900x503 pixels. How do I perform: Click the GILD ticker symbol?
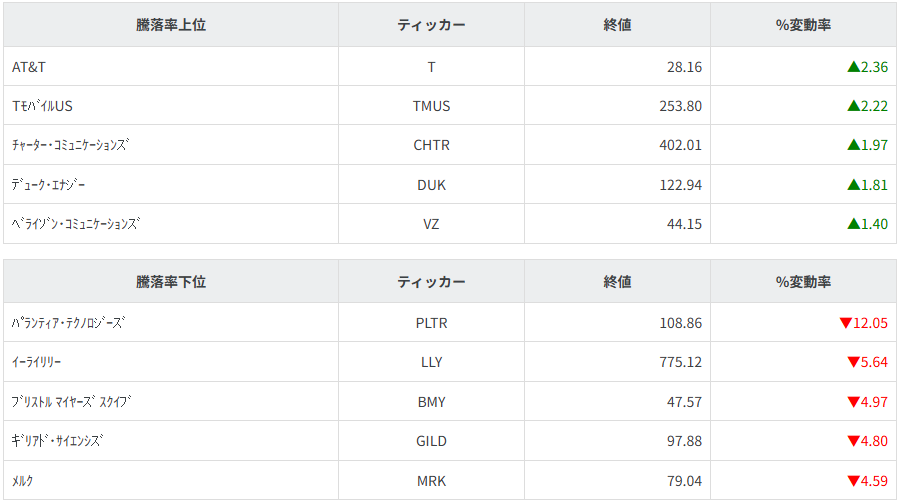431,441
